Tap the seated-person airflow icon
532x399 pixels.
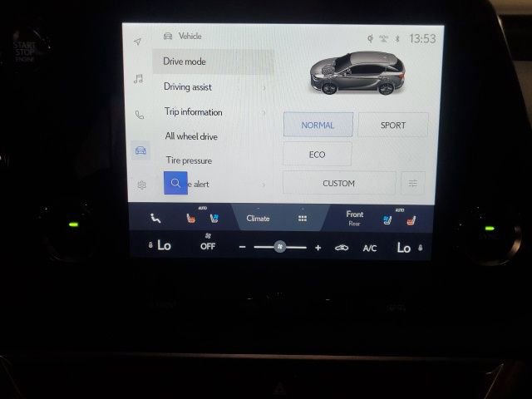155,218
